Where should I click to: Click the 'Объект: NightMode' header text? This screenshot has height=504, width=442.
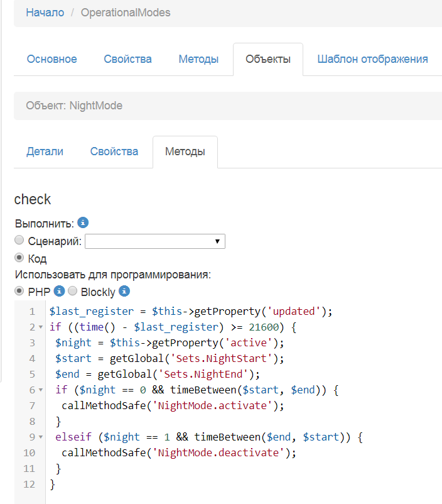point(74,106)
